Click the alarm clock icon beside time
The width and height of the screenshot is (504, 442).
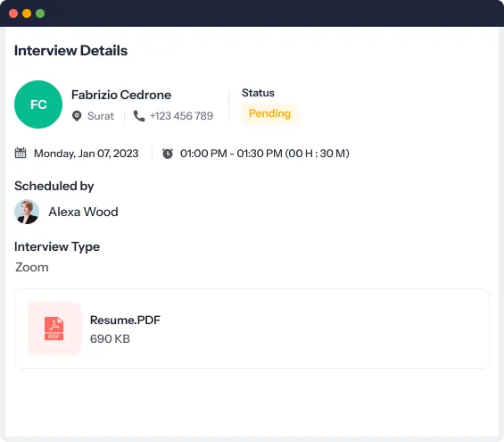tap(168, 154)
